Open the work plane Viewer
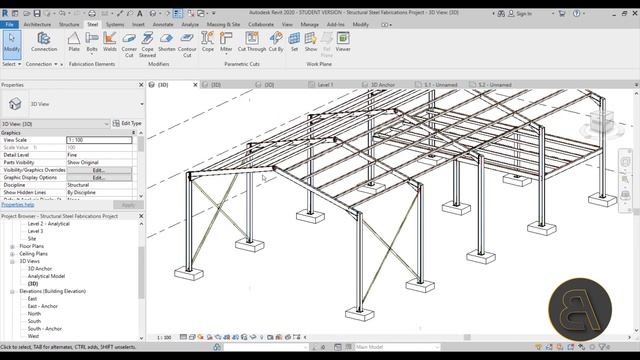This screenshot has width=640, height=360. (x=343, y=42)
